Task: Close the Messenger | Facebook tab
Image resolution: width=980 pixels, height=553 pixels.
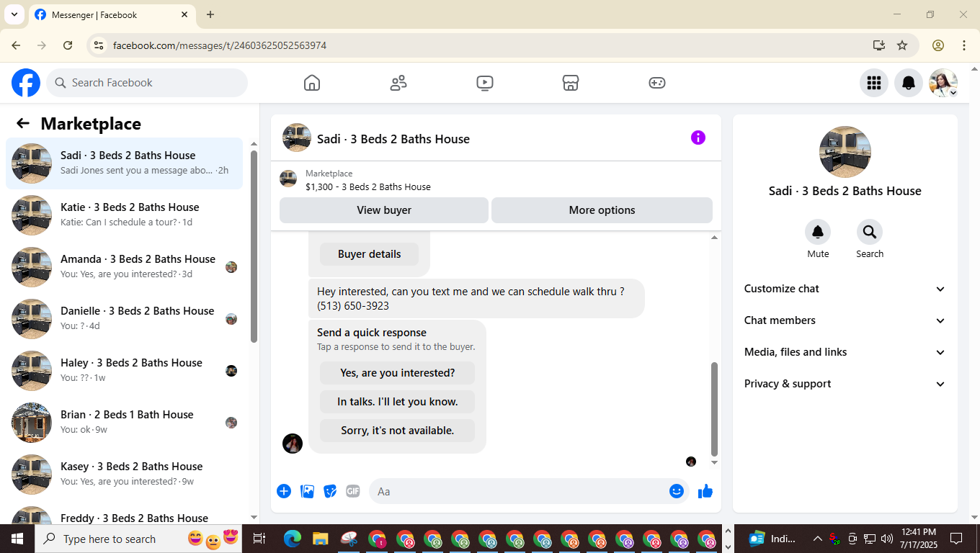Action: tap(184, 14)
